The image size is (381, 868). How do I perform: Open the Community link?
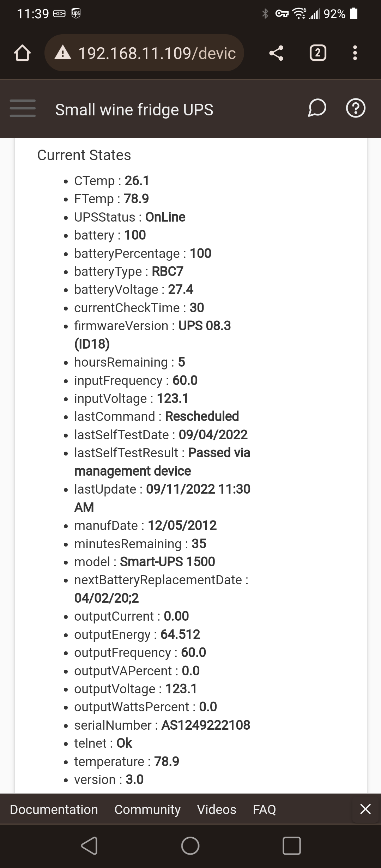click(147, 809)
